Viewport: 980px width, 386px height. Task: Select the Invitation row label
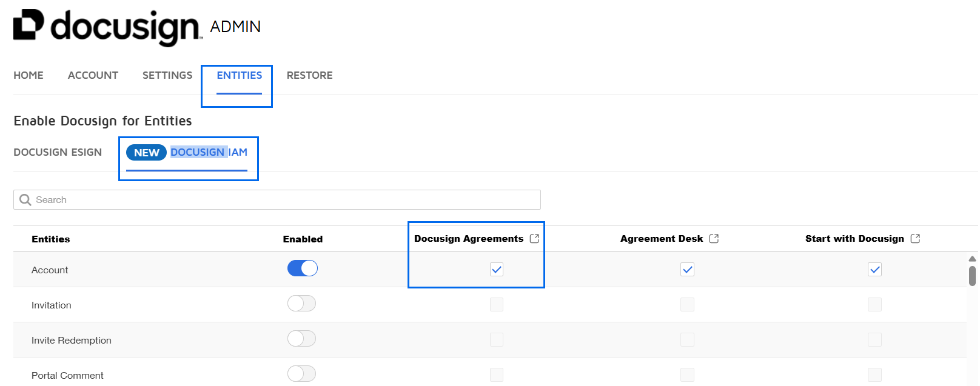point(52,305)
